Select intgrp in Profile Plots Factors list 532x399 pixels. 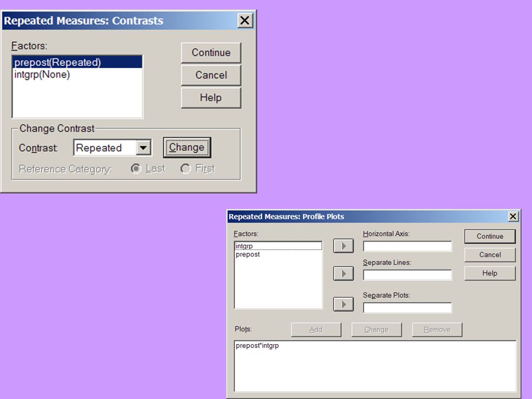coord(278,246)
